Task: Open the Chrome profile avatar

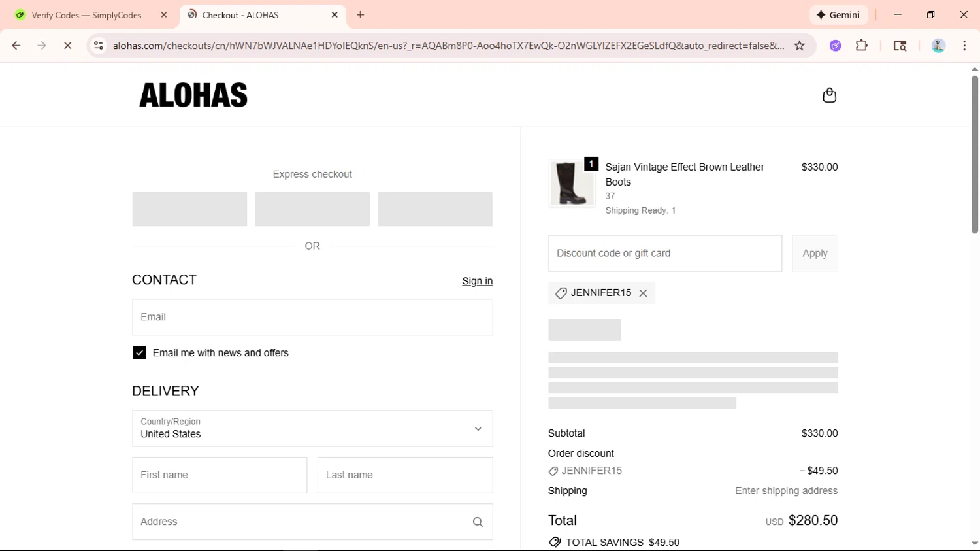Action: 938,46
